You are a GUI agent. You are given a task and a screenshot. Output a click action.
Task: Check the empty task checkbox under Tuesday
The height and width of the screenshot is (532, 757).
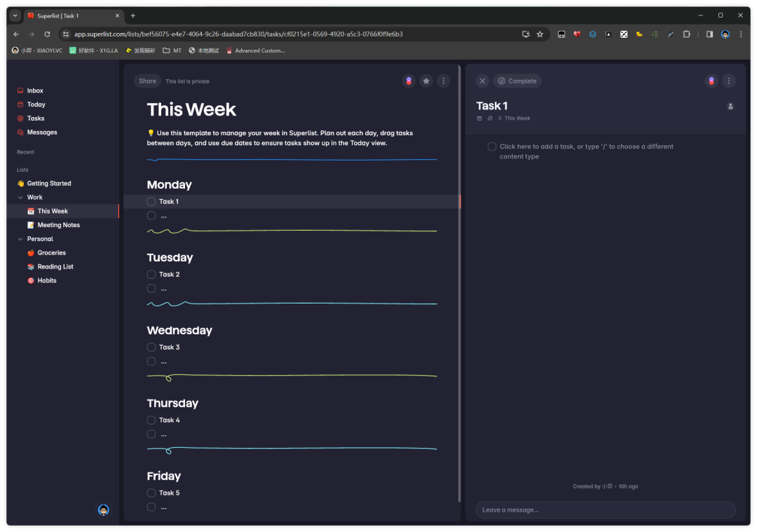(x=151, y=289)
